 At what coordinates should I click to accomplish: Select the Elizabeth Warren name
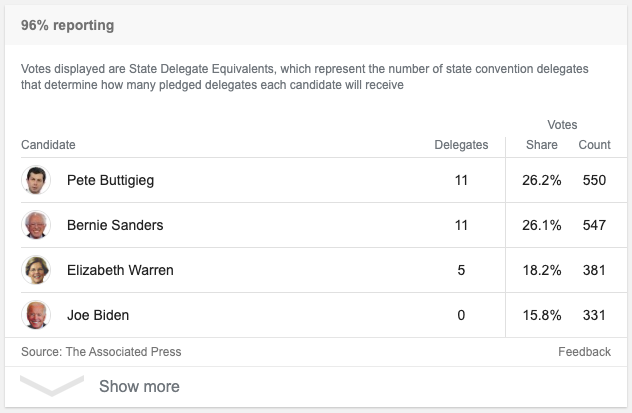(120, 271)
